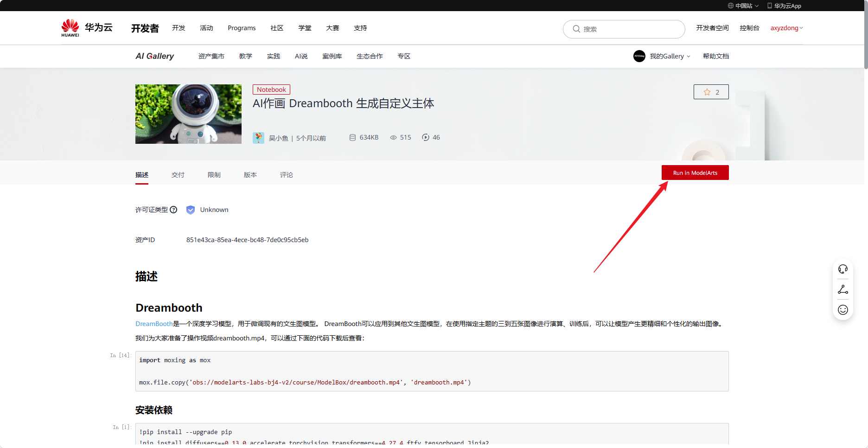This screenshot has height=448, width=868.
Task: Click the 开发者 heading link
Action: (145, 28)
